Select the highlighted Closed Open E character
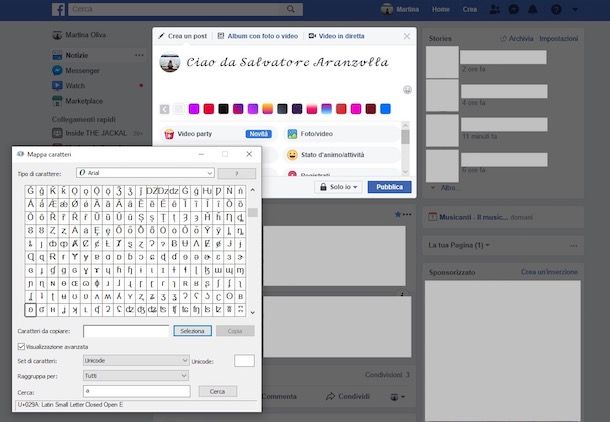The width and height of the screenshot is (610, 422). click(x=31, y=310)
